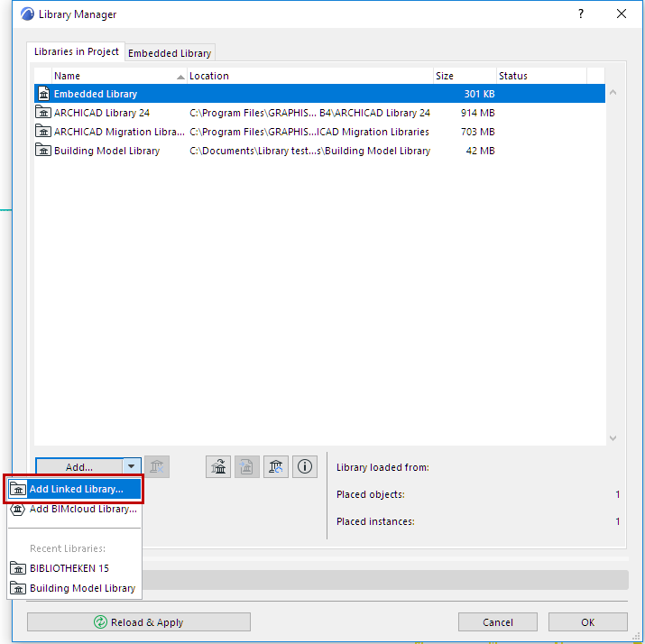Click the Embedded Library row icon
The height and width of the screenshot is (644, 645).
(x=43, y=94)
